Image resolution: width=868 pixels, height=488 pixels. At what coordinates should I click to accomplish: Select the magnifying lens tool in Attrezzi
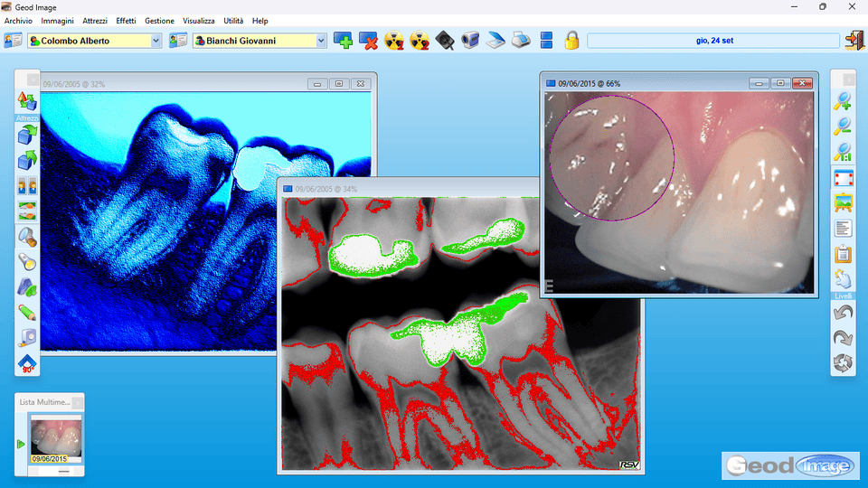tap(26, 237)
